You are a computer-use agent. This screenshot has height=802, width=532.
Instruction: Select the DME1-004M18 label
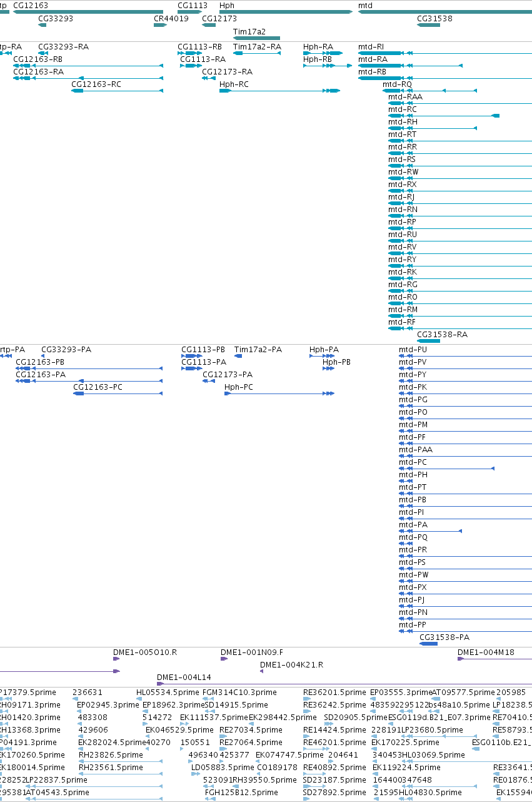coord(486,652)
